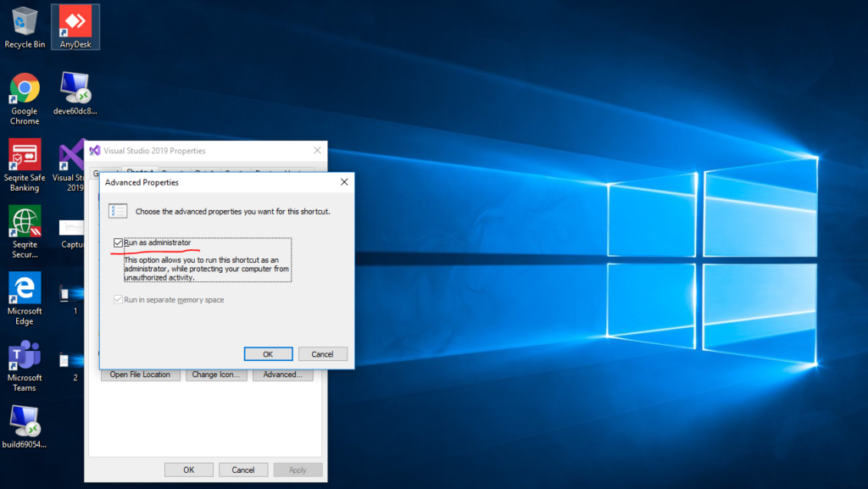Click the Change Icon button
This screenshot has width=868, height=489.
point(216,375)
